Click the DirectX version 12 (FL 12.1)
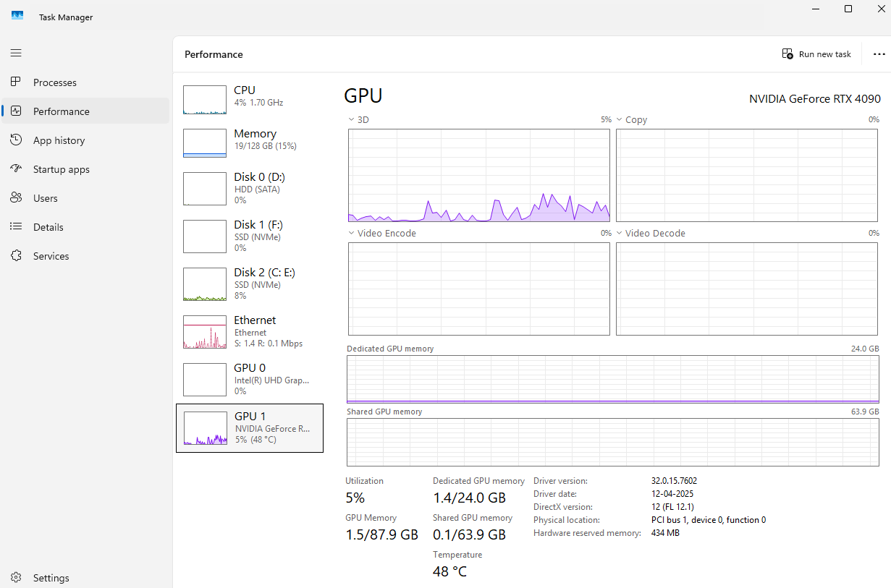The height and width of the screenshot is (588, 891). 672,507
